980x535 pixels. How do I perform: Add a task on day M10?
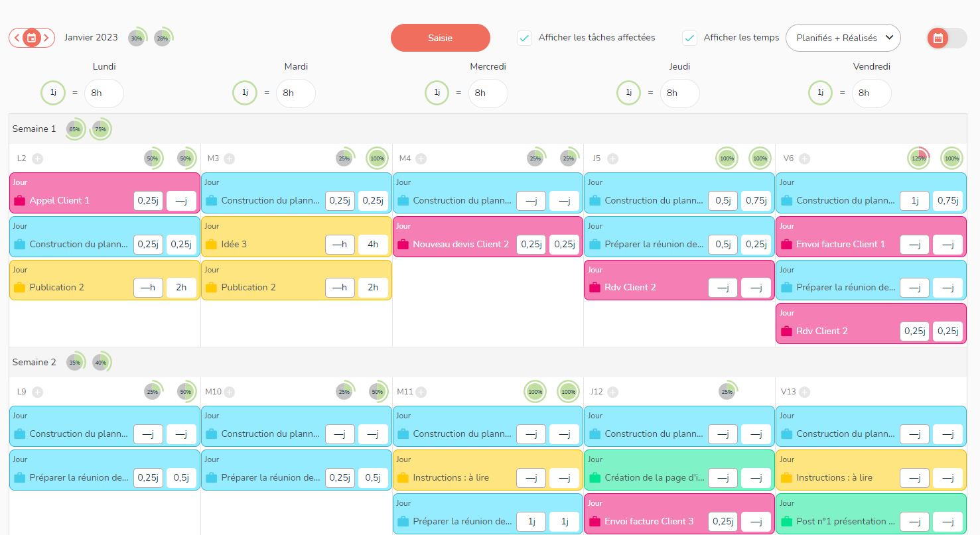pyautogui.click(x=230, y=392)
